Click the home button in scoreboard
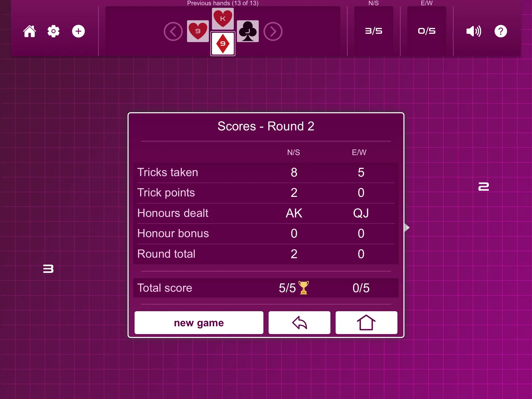This screenshot has width=532, height=399. 366,323
